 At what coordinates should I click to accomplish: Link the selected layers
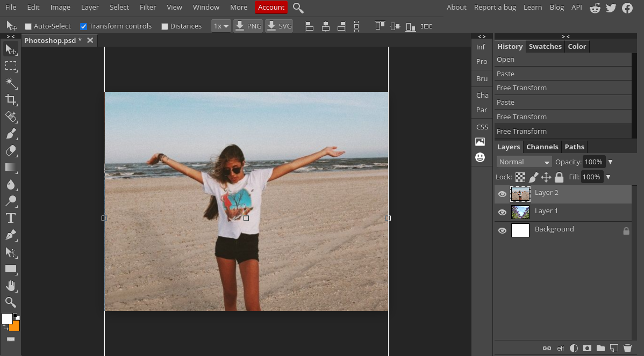click(547, 348)
